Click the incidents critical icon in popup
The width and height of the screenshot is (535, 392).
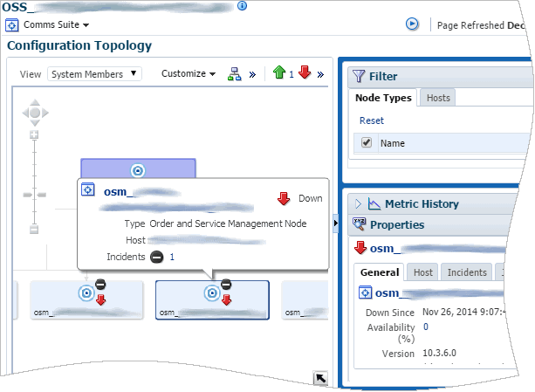(156, 257)
